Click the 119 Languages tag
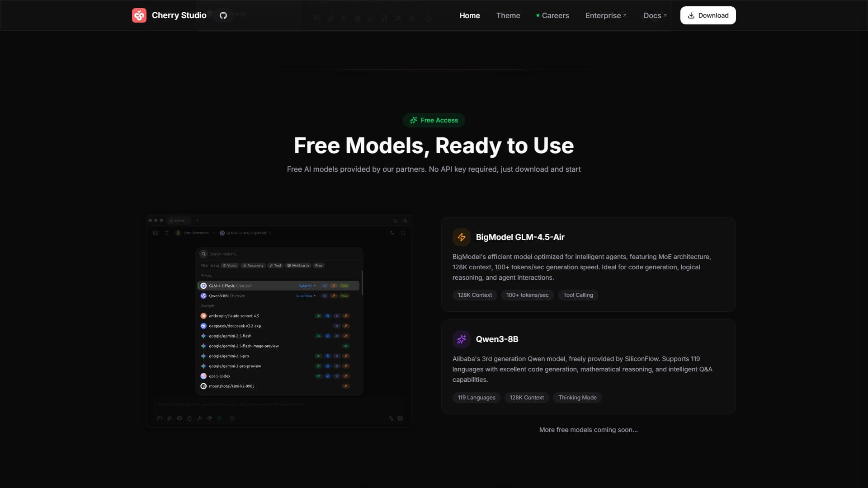 476,398
